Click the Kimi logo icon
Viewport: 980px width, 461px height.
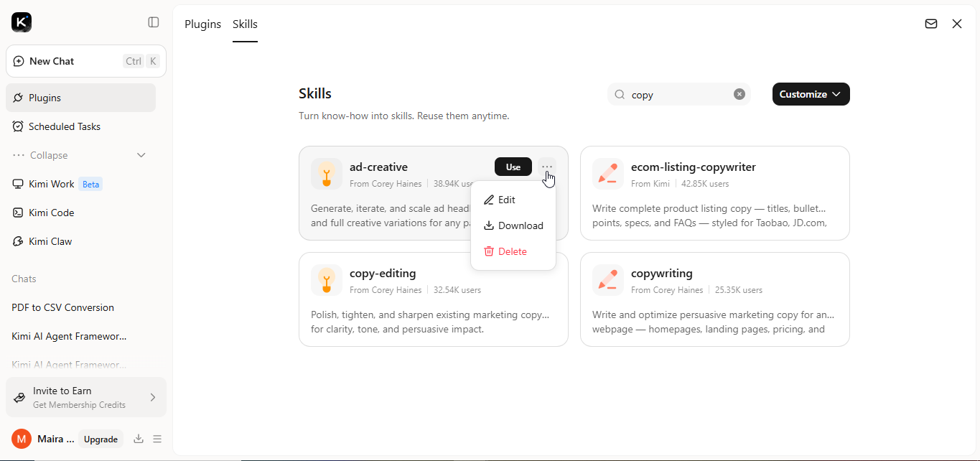(22, 22)
